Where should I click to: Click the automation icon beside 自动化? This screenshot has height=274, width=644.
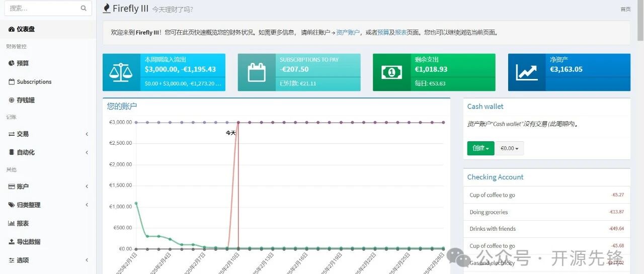[x=12, y=152]
